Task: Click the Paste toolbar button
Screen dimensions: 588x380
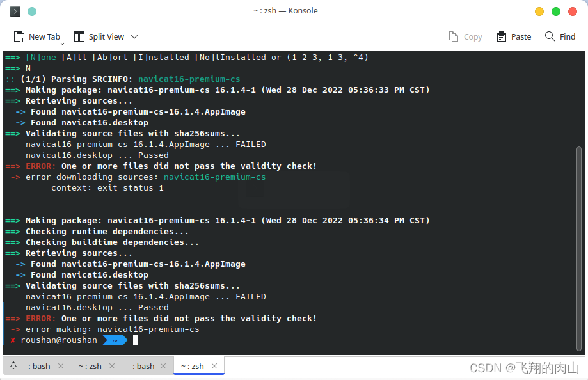Action: tap(514, 36)
